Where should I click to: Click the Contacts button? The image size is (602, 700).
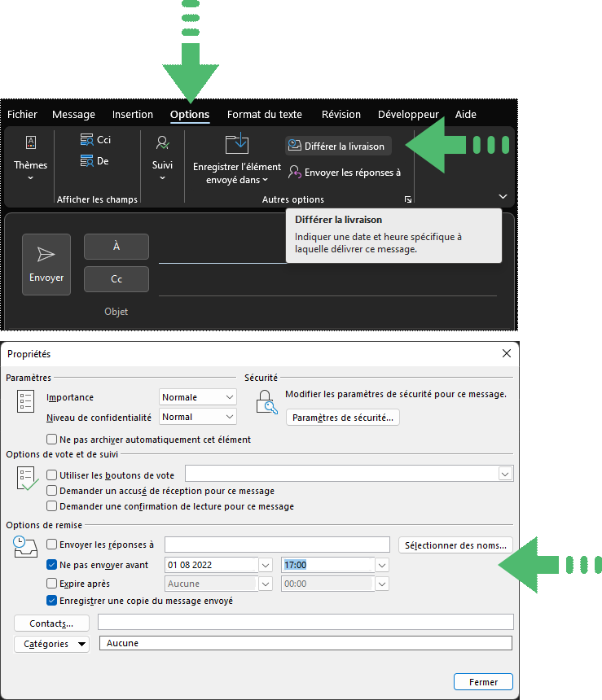51,623
